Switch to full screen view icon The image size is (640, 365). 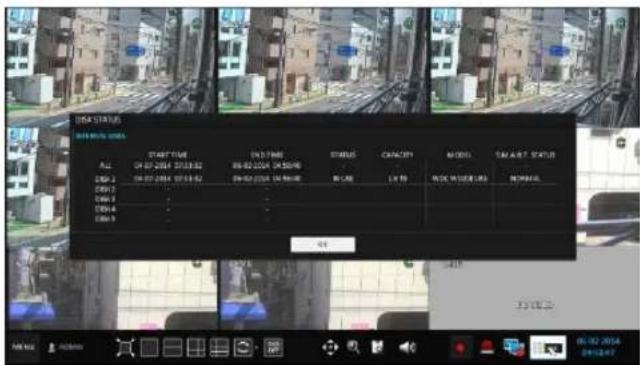click(x=125, y=348)
